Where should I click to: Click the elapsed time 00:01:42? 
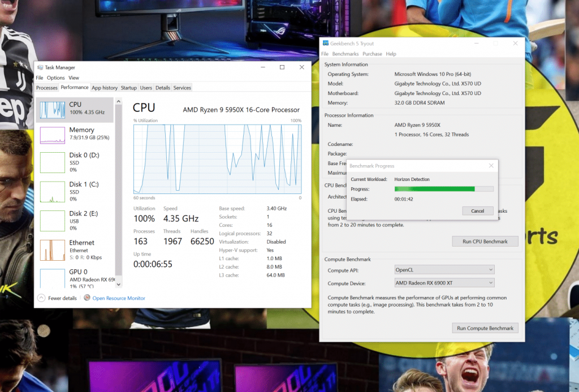click(x=404, y=199)
